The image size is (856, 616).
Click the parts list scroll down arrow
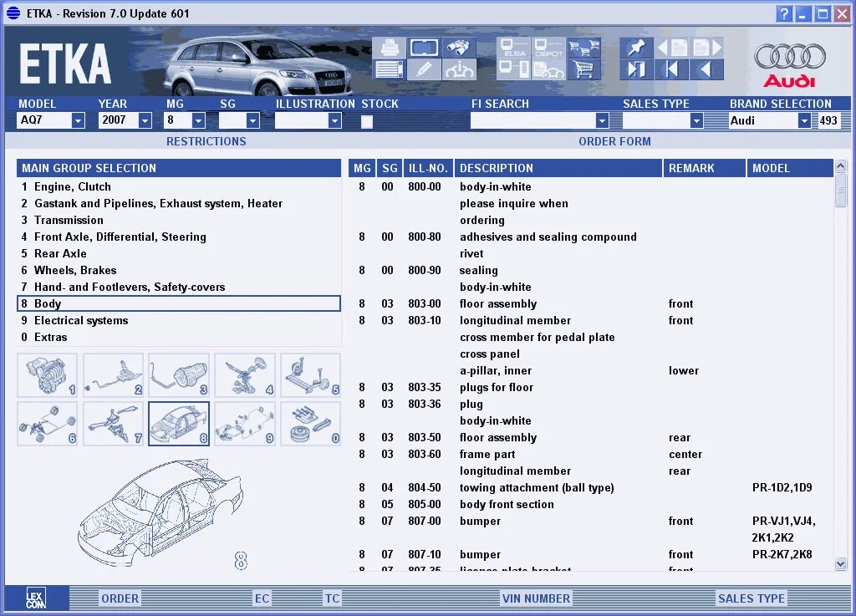[x=840, y=563]
